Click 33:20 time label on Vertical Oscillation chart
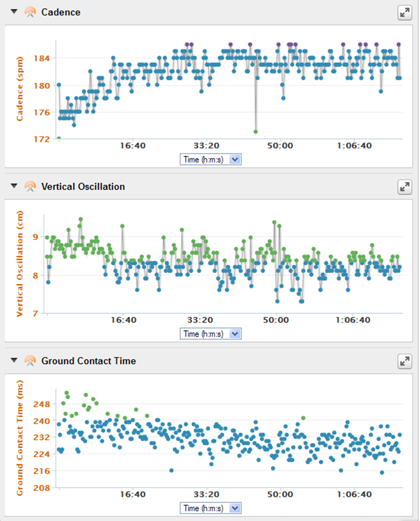Screen dimensions: 420x521 [200, 320]
